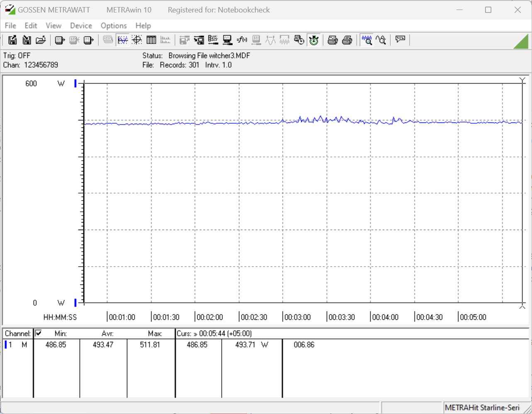The image size is (532, 414).
Task: Click the Browsing File witcher3.MDF status
Action: point(209,56)
